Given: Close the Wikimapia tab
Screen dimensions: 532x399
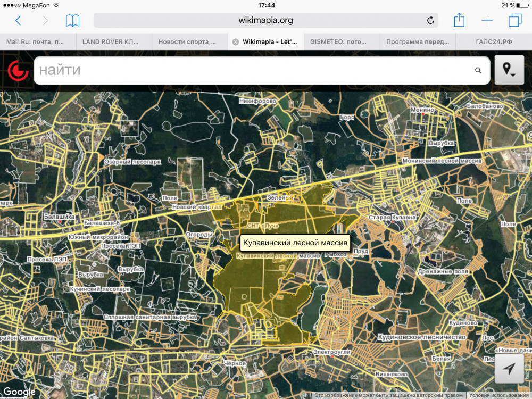Looking at the screenshot, I should (x=236, y=41).
